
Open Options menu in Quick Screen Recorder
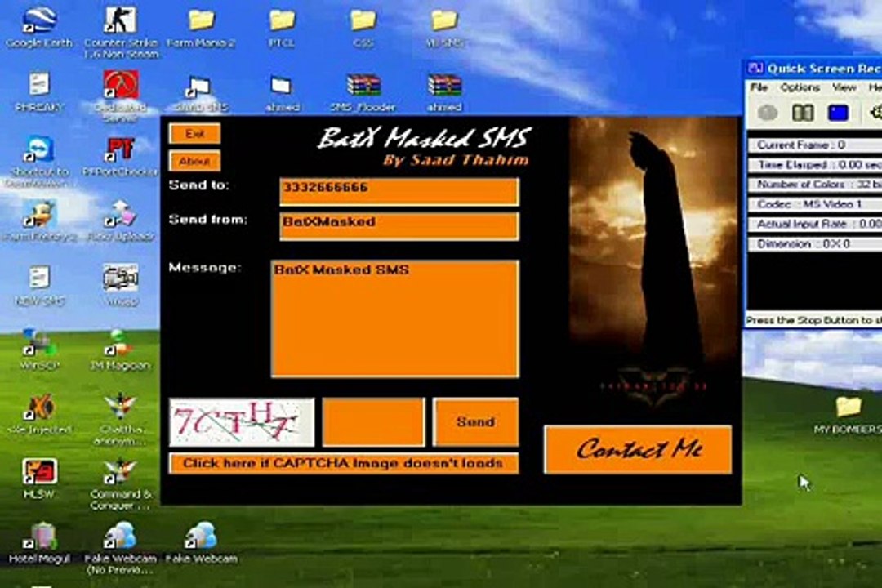tap(800, 87)
